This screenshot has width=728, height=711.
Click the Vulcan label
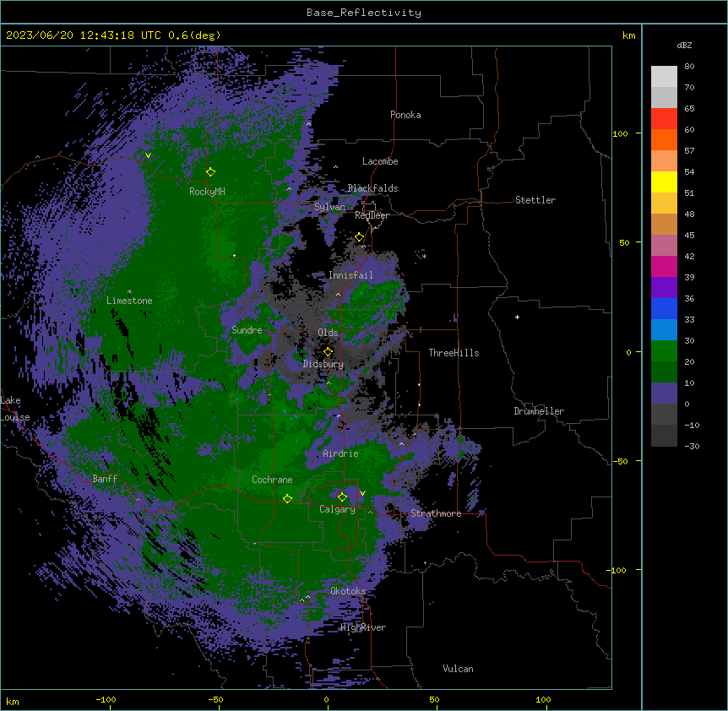coord(458,669)
